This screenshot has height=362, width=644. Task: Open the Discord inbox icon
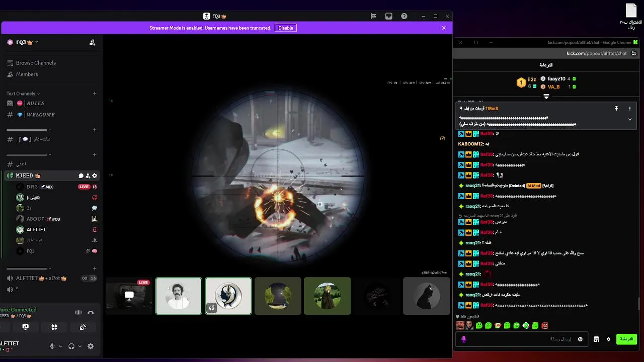pos(388,16)
